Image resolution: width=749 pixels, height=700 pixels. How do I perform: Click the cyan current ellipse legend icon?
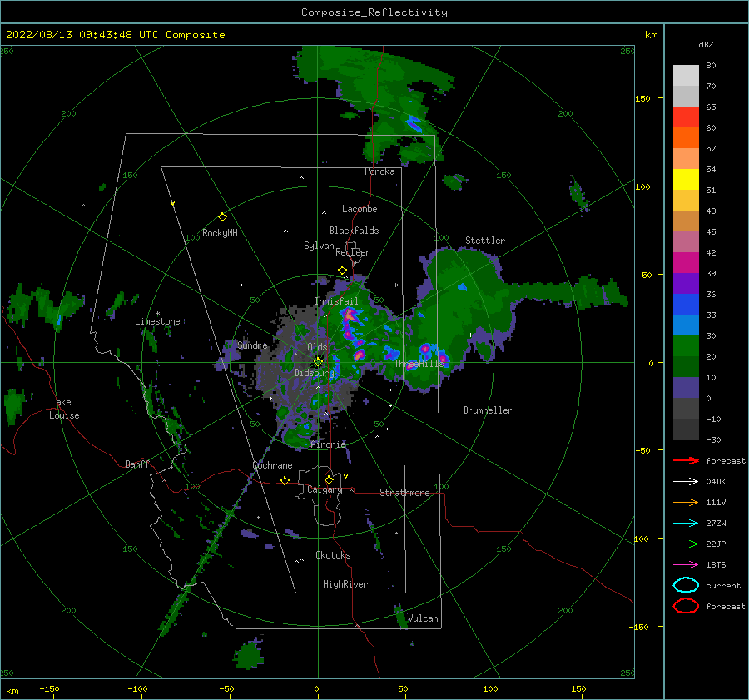coord(686,585)
